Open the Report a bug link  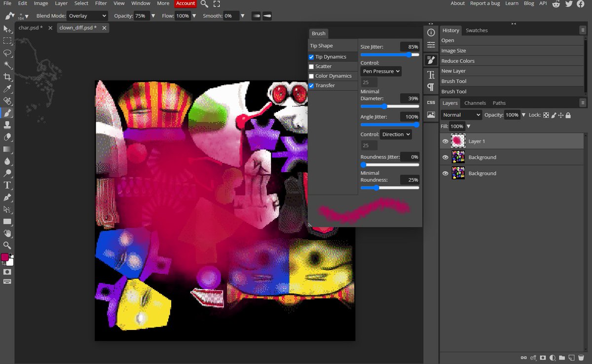[x=485, y=3]
